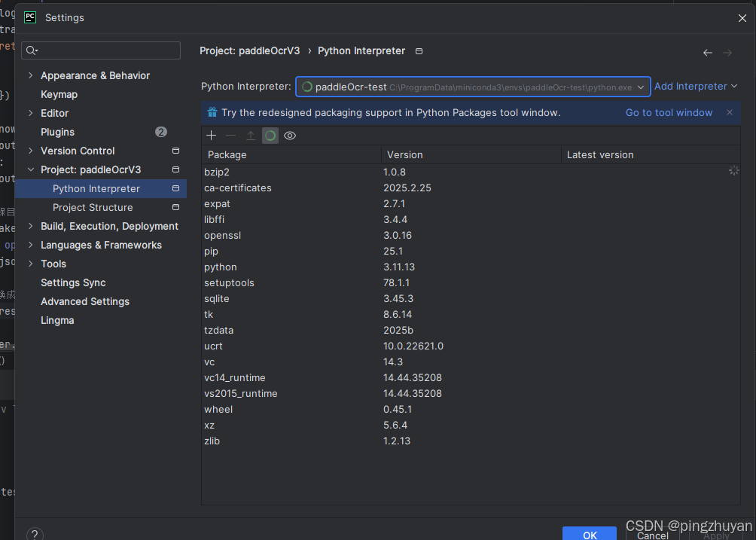Click project-level icon on Project: paddleOcrV3 row

[176, 169]
